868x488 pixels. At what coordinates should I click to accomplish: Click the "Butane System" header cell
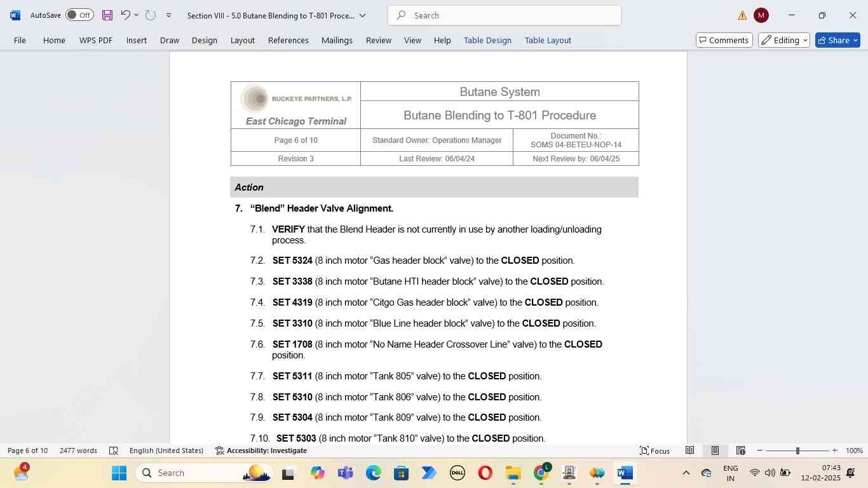coord(499,91)
